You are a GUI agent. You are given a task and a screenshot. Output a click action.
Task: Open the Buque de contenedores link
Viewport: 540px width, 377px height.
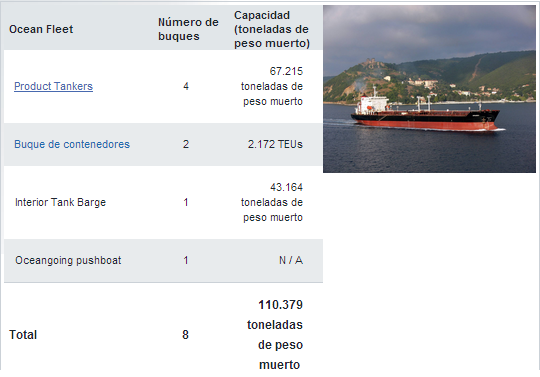click(x=72, y=144)
